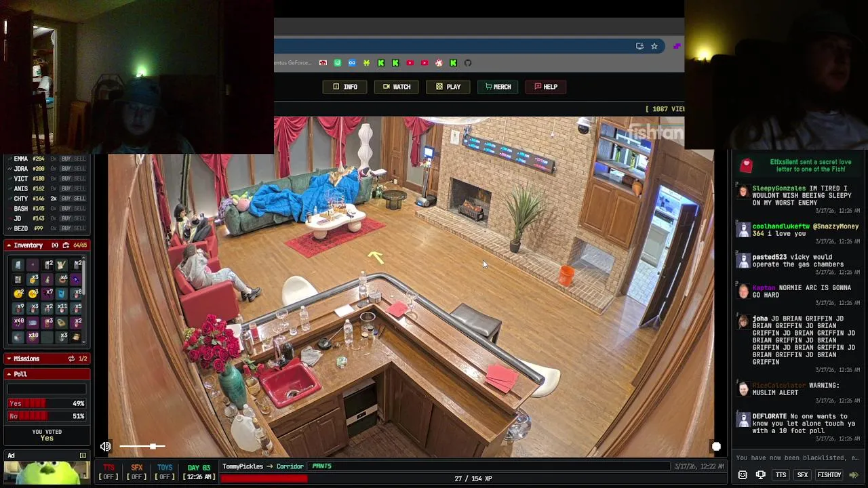Open the GitHub bookmark icon
Viewport: 868px width, 488px height.
[468, 63]
